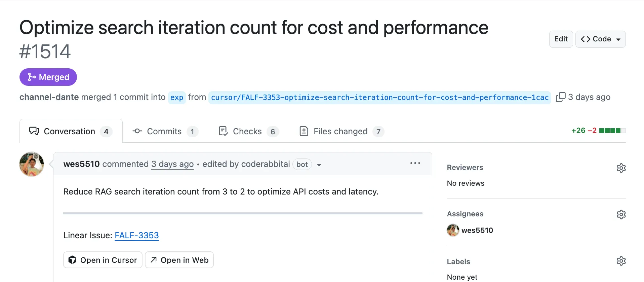Image resolution: width=644 pixels, height=282 pixels.
Task: Expand the Code dropdown button
Action: pos(600,39)
